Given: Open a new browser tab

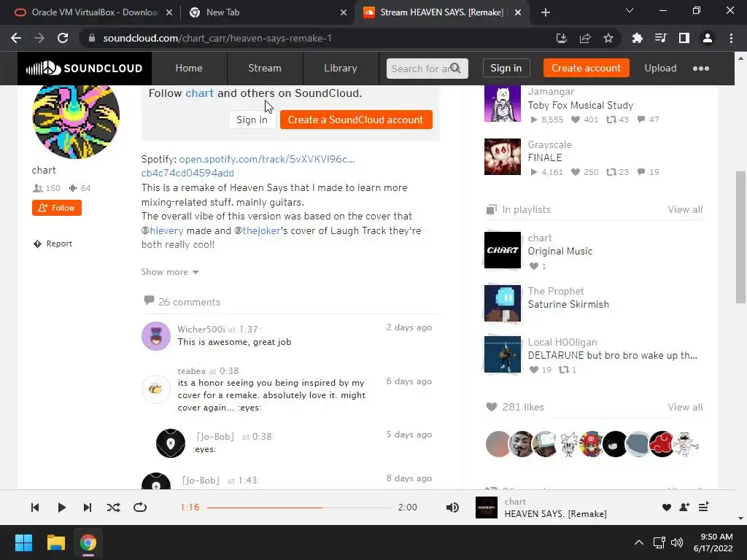Looking at the screenshot, I should [x=546, y=12].
